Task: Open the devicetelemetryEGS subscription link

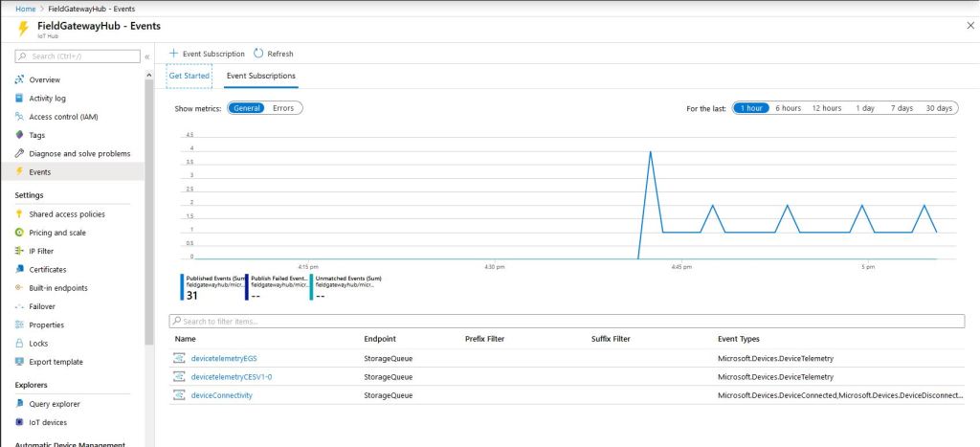Action: pos(223,358)
